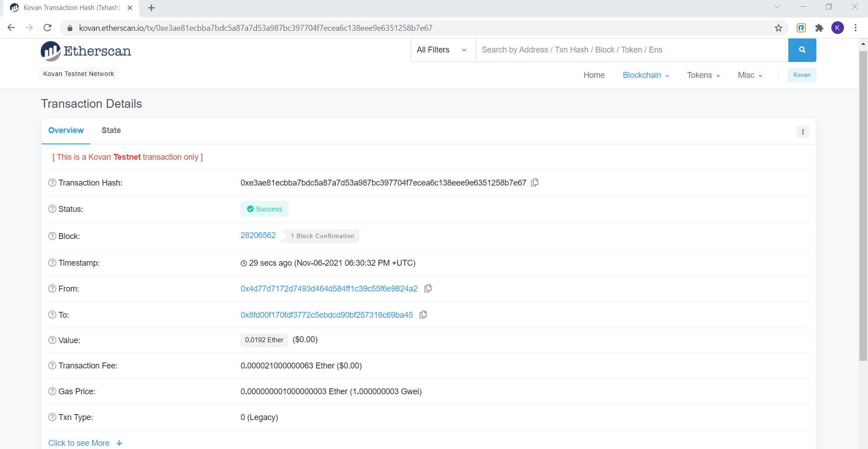Viewport: 868px width, 449px height.
Task: Open the three-dot options menu in the details card
Action: pos(803,132)
